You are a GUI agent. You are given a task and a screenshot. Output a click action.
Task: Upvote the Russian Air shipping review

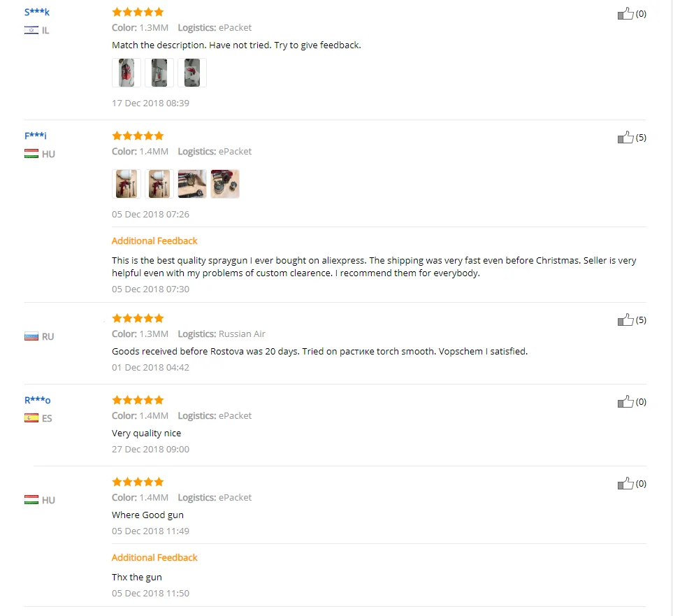625,320
